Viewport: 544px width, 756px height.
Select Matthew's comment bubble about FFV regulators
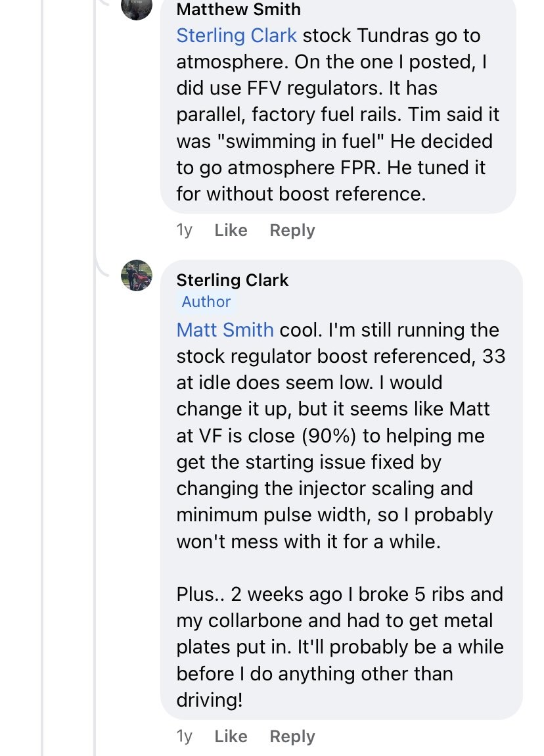pyautogui.click(x=338, y=106)
